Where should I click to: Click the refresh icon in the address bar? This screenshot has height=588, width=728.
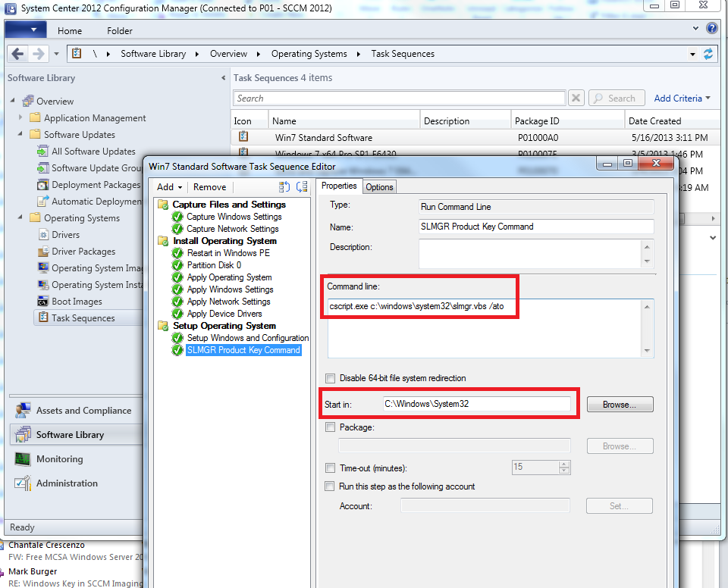point(708,54)
